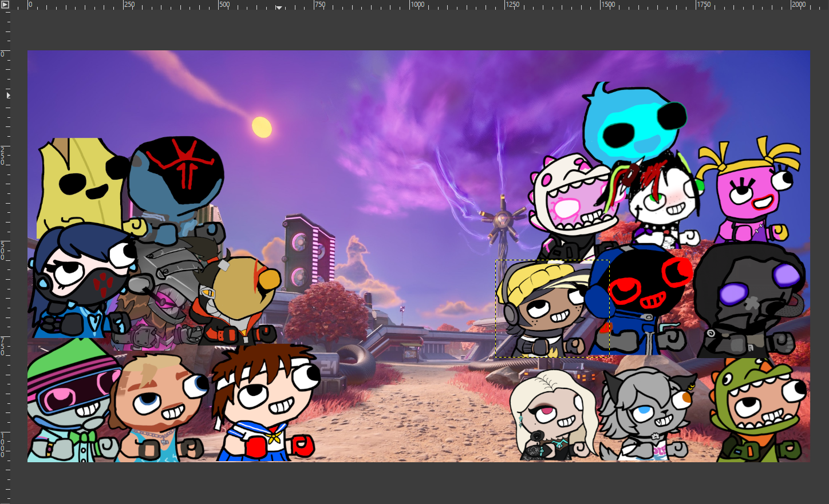The image size is (829, 504).
Task: Click the 1750 mark on the horizontal ruler
Action: click(704, 5)
